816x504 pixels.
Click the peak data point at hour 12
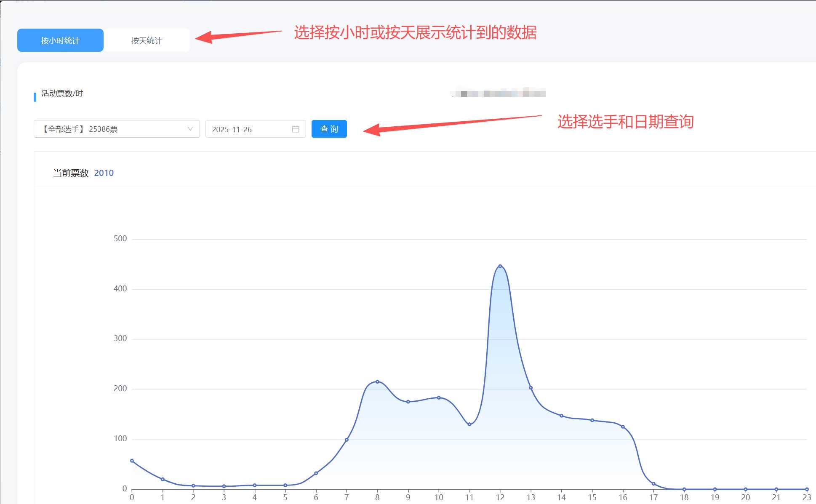point(500,266)
